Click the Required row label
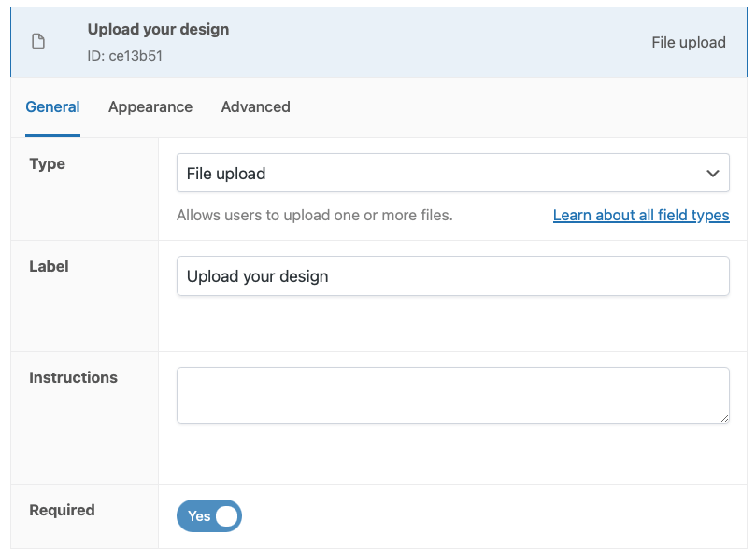The height and width of the screenshot is (549, 756). click(x=62, y=511)
